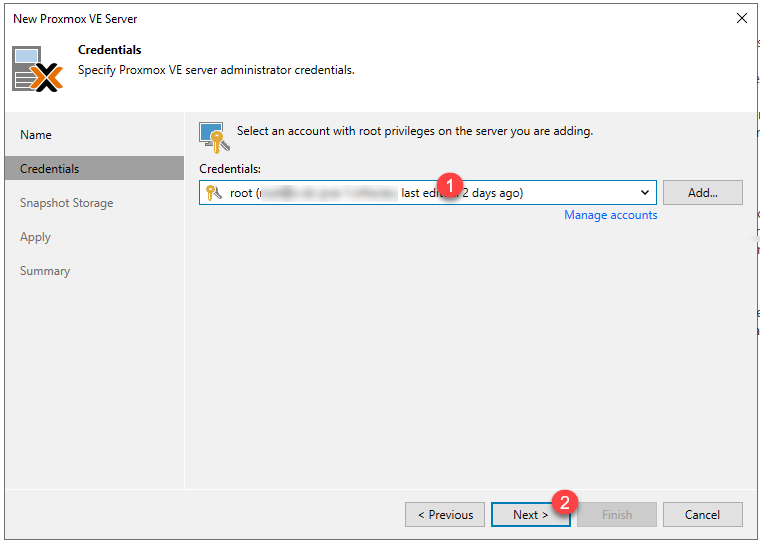
Task: Cancel the New Proxmox VE Server wizard
Action: click(703, 514)
